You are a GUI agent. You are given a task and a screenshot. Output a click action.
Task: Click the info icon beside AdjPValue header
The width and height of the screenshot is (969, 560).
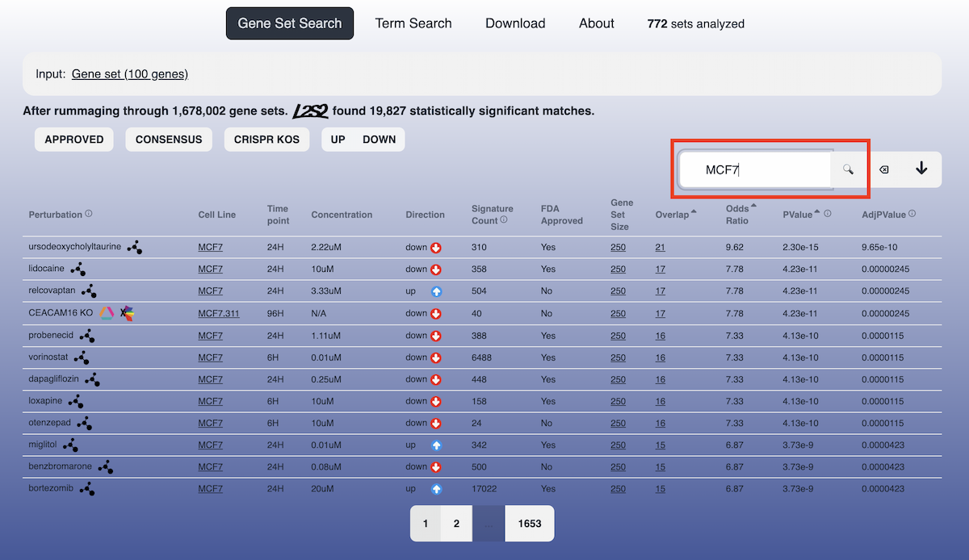tap(912, 214)
